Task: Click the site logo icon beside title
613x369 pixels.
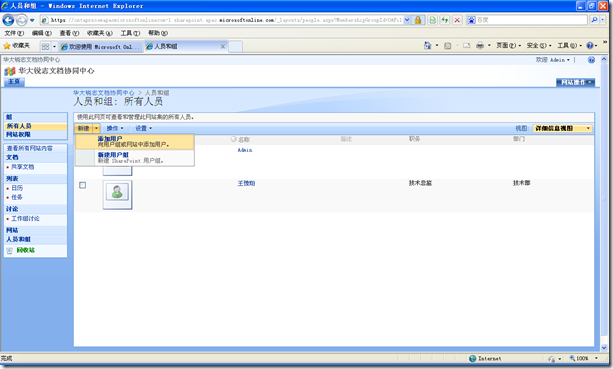Action: tap(10, 71)
